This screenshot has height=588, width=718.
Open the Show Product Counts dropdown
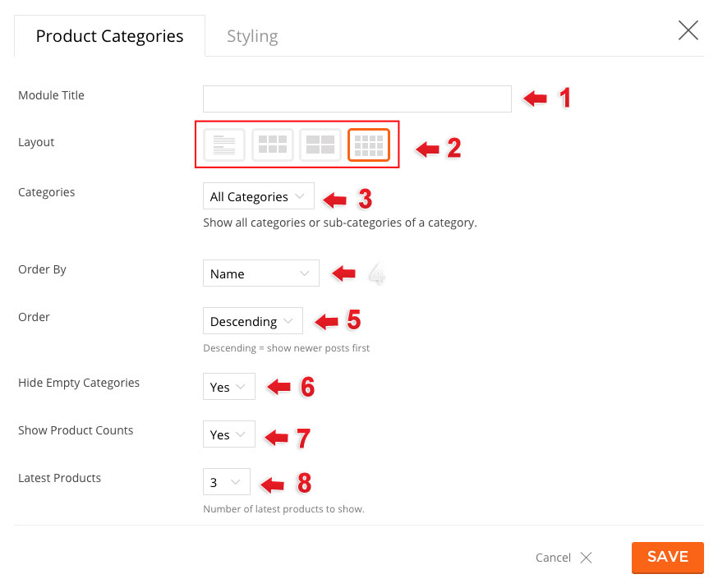coord(229,434)
